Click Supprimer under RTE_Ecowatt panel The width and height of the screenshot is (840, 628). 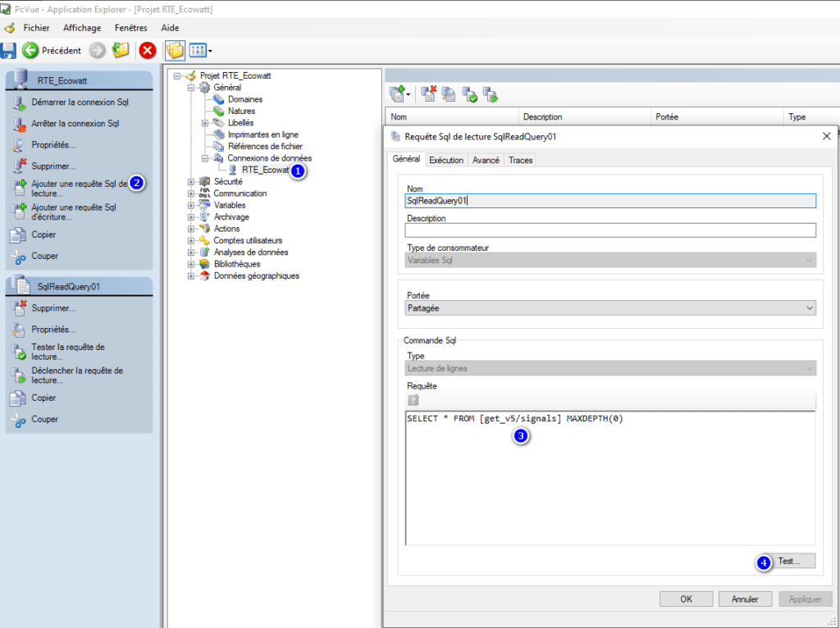pyautogui.click(x=53, y=166)
